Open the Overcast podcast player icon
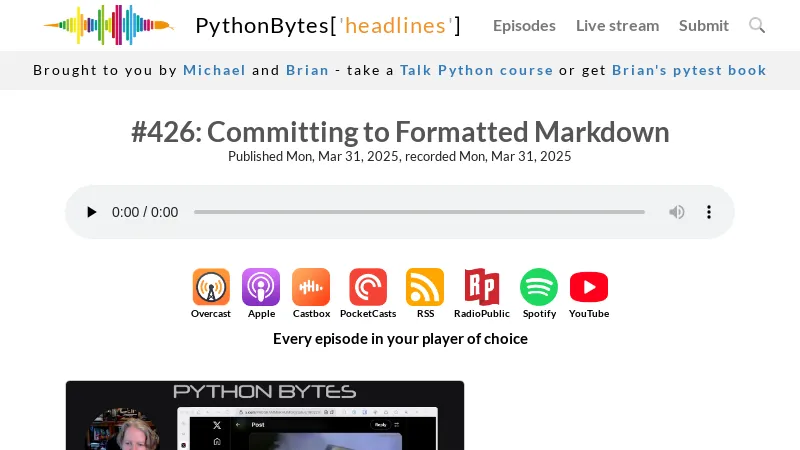Viewport: 800px width, 450px height. click(x=211, y=287)
